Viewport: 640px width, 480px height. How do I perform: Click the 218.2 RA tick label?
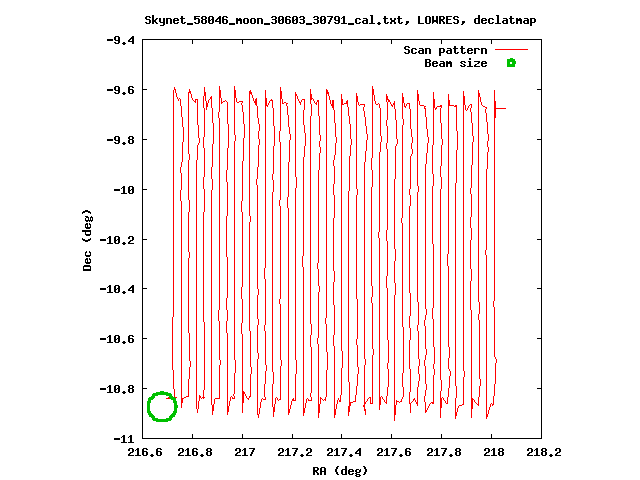[544, 452]
